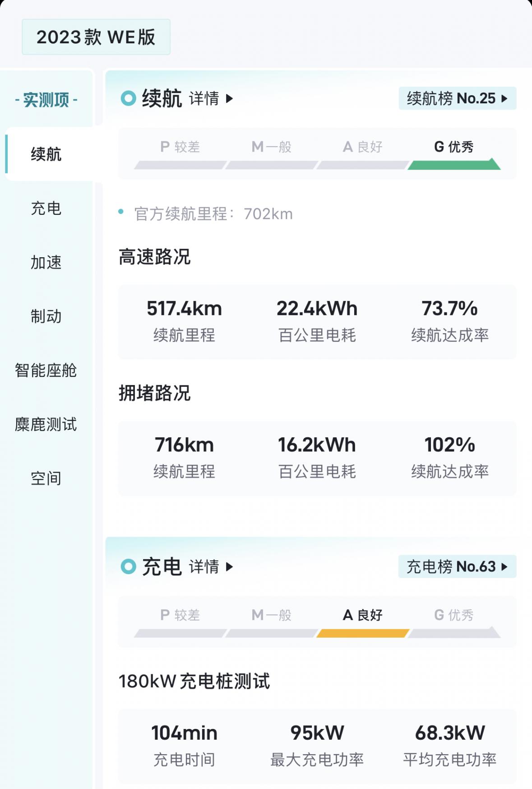Select 空间 in sidebar

pos(46,478)
